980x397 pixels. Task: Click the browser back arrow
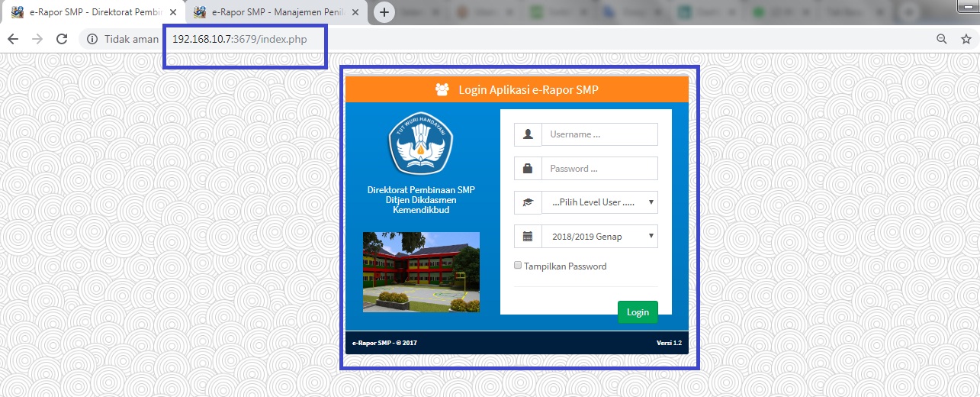pyautogui.click(x=13, y=39)
